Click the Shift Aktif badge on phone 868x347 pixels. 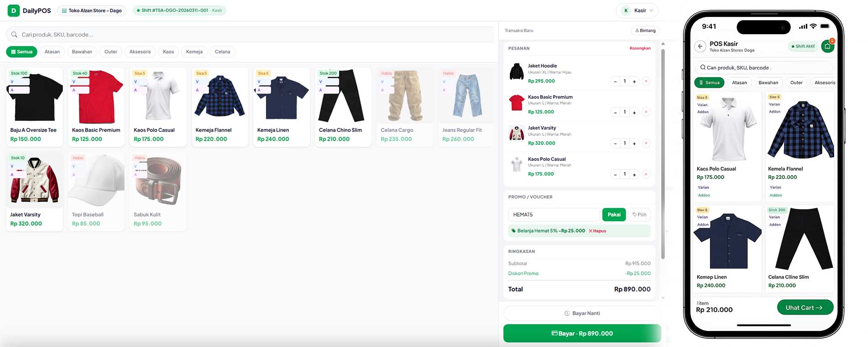click(803, 46)
